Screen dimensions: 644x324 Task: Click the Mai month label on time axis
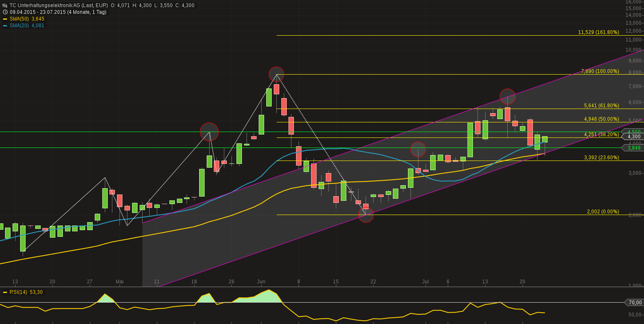(120, 282)
